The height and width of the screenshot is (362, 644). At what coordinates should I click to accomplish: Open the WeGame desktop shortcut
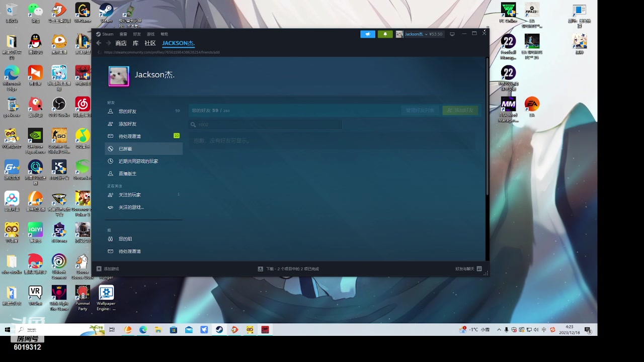[83, 13]
